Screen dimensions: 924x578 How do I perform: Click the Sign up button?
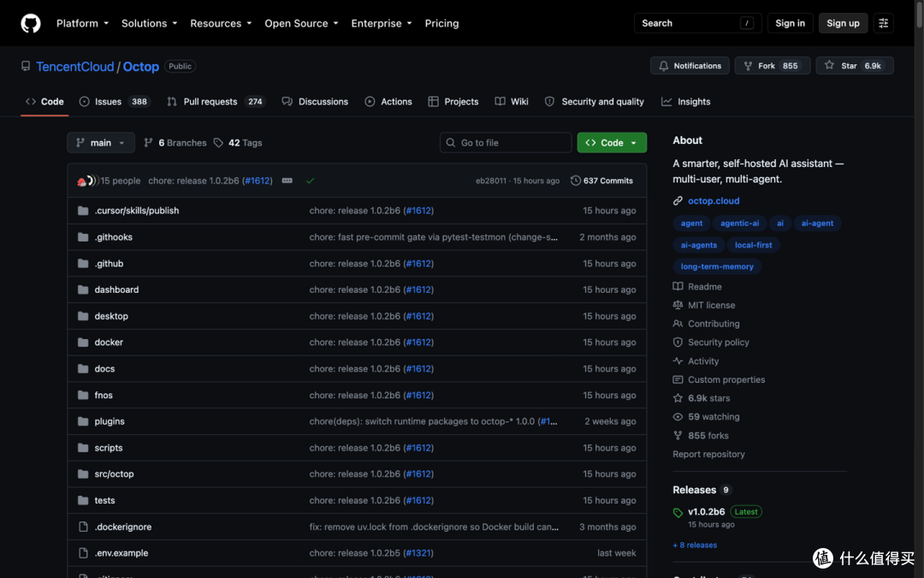843,23
